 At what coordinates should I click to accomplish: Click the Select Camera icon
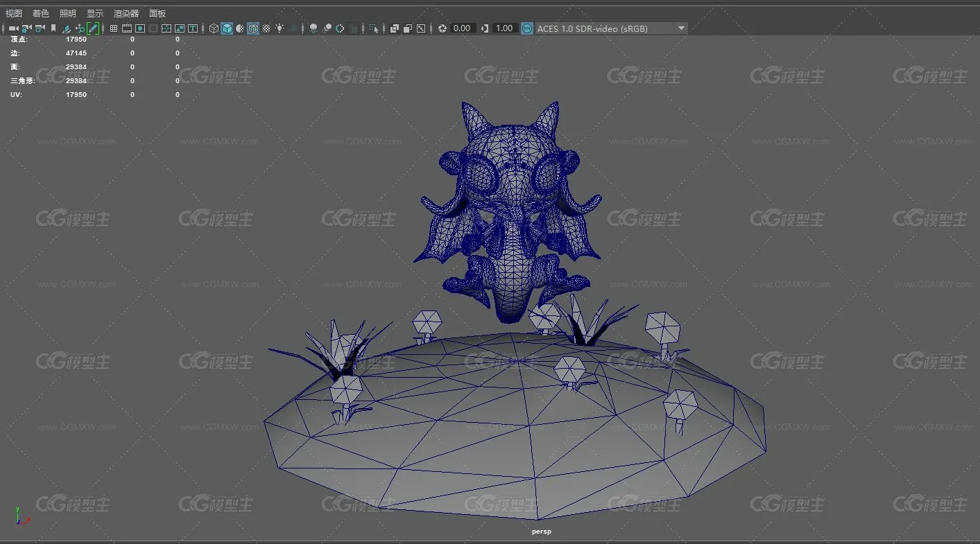pos(13,28)
